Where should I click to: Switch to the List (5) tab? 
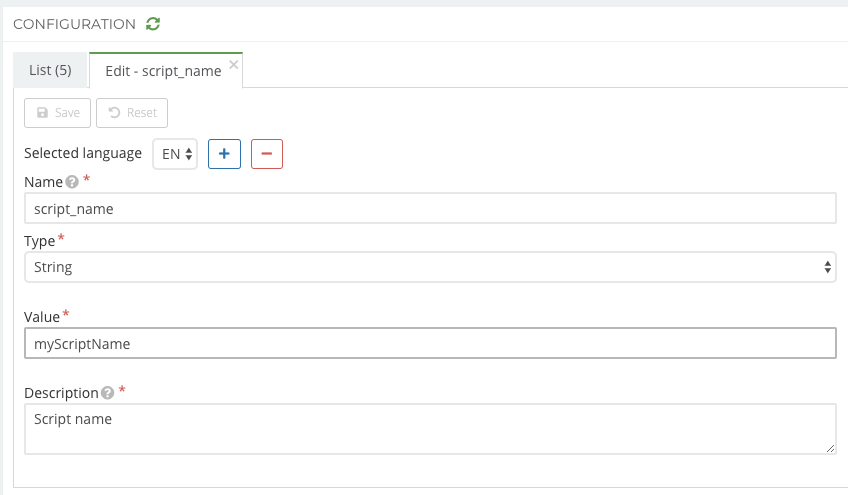[50, 70]
